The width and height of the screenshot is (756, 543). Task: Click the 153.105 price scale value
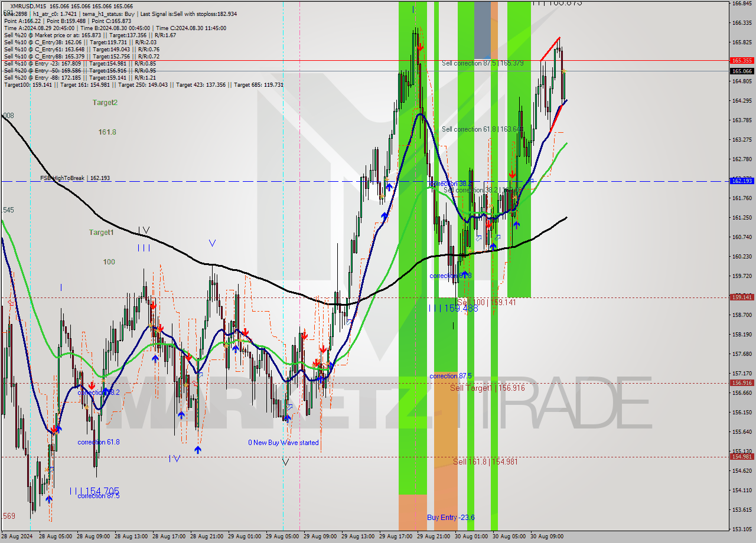point(742,529)
